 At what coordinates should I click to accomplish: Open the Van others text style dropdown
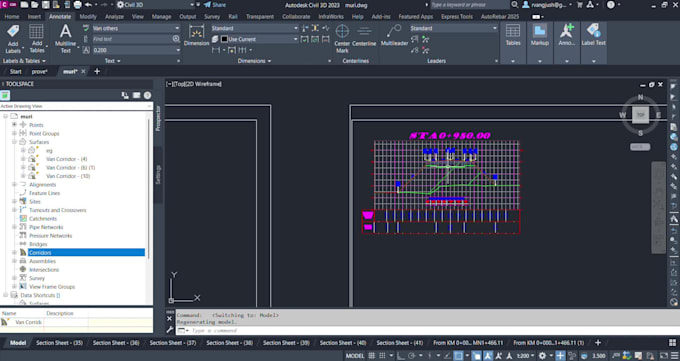(x=177, y=28)
